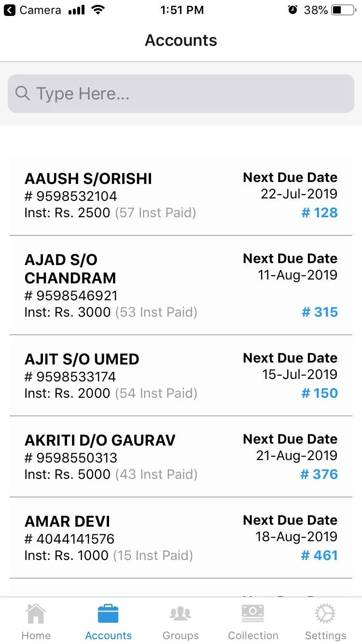Tap account number link # 461
Screen dimensions: 362x644
(x=320, y=555)
